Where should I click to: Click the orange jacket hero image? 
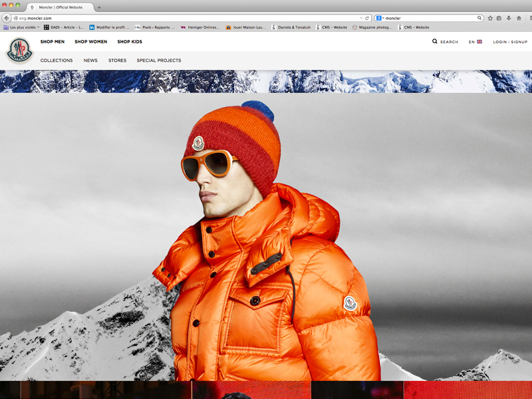pos(266,237)
